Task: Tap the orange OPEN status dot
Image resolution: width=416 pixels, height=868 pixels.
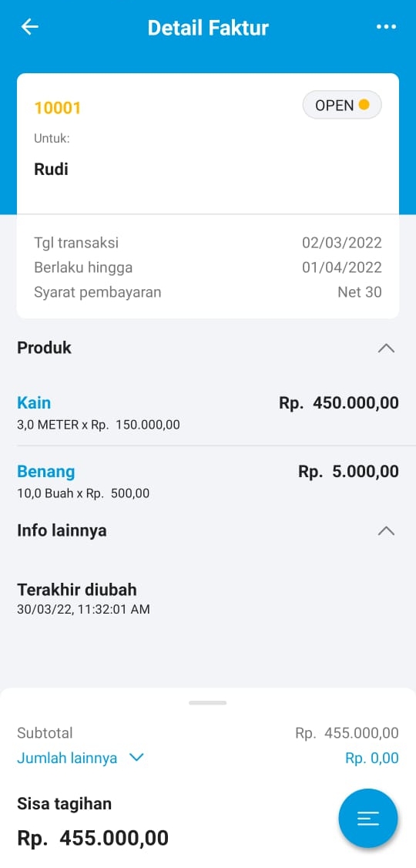Action: 364,104
